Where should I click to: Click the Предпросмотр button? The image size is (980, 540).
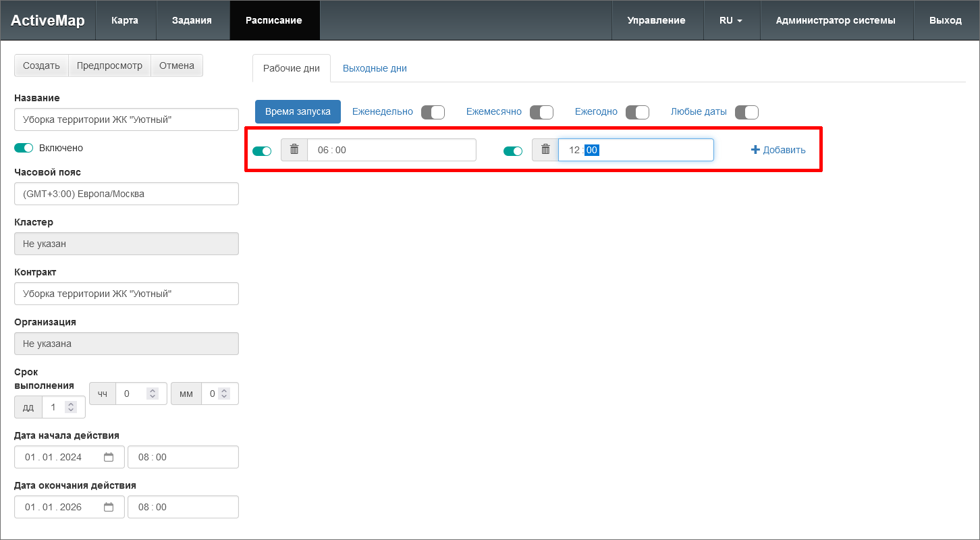[x=109, y=65]
